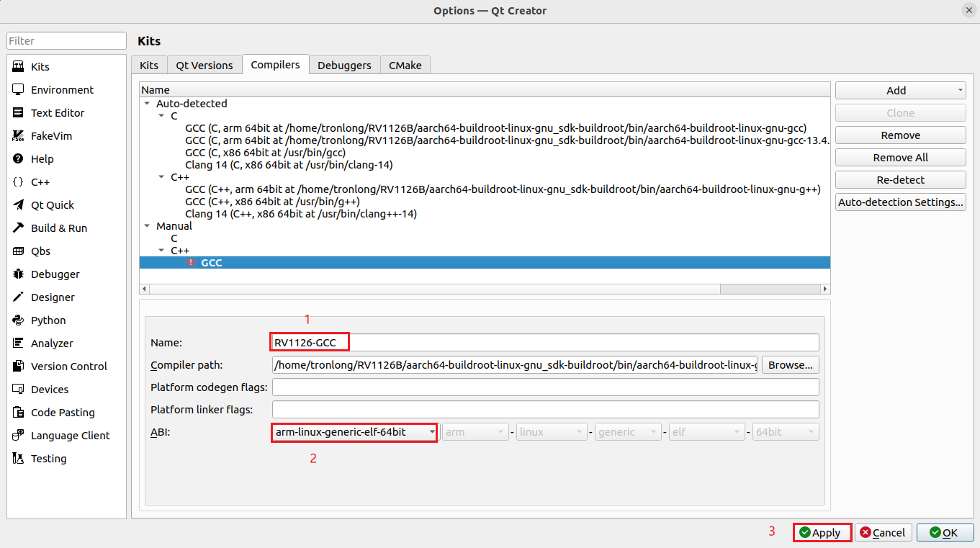Select the FakeVim category icon

click(x=19, y=135)
